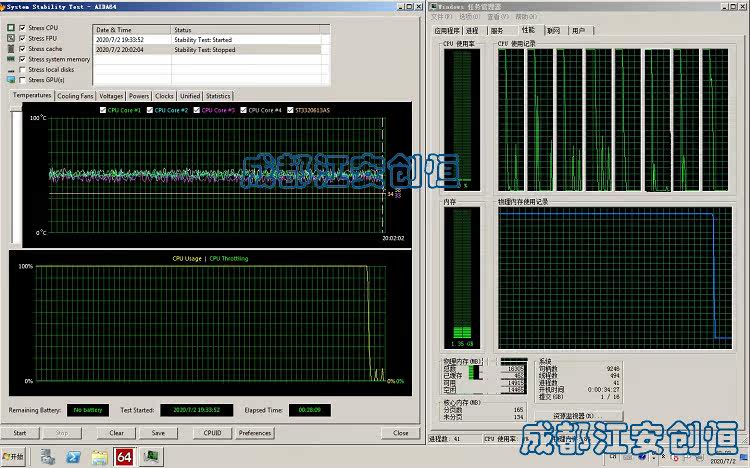The width and height of the screenshot is (750, 468).
Task: Open the Voltages tab
Action: click(111, 96)
